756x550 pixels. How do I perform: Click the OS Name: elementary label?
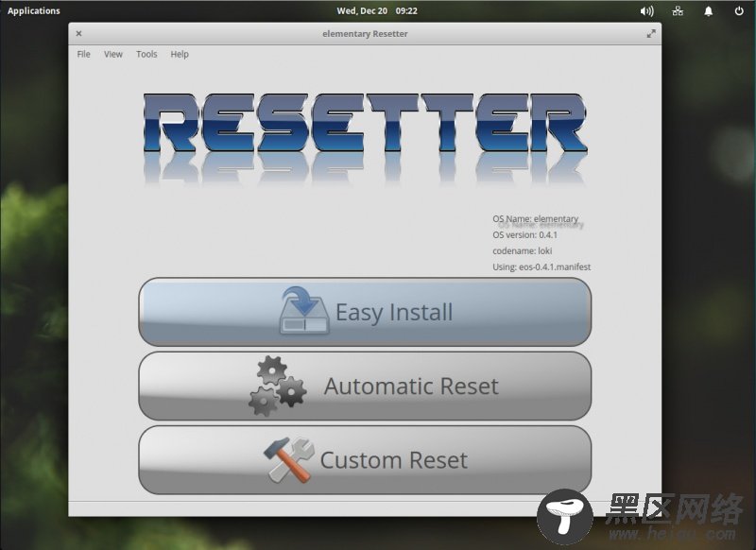point(535,218)
